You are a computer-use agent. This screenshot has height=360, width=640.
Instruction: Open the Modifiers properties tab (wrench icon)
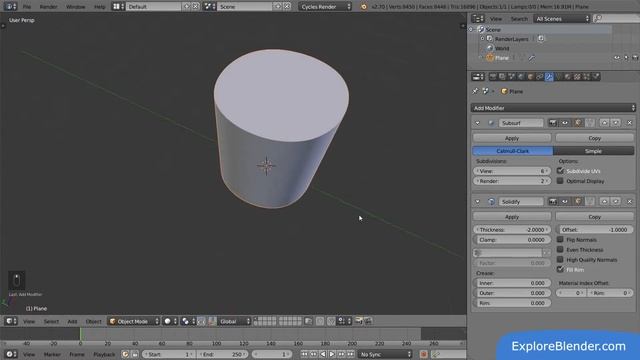pos(549,77)
